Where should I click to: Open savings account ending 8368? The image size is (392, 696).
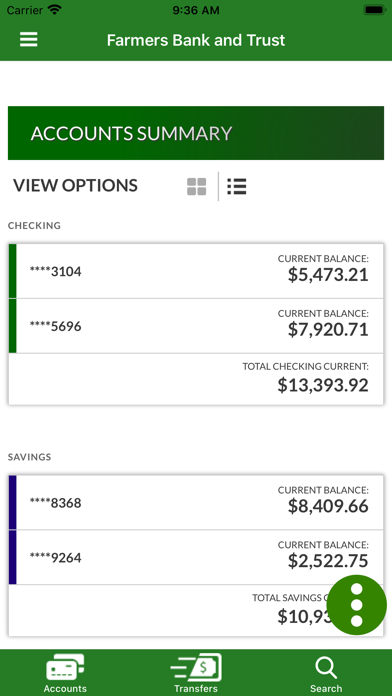point(196,502)
